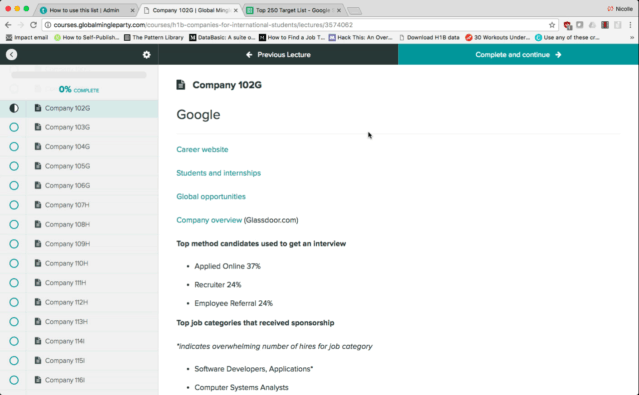Image resolution: width=639 pixels, height=395 pixels.
Task: Toggle completion circle for Company 104G
Action: (14, 146)
